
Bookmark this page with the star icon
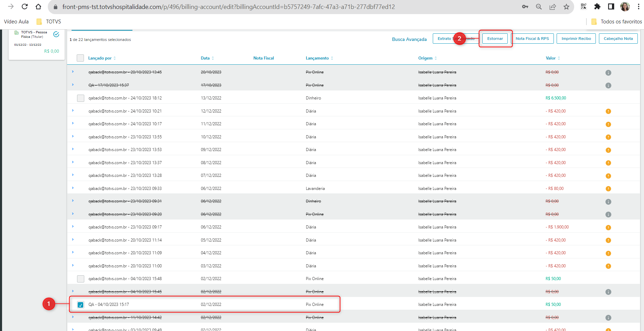[566, 7]
